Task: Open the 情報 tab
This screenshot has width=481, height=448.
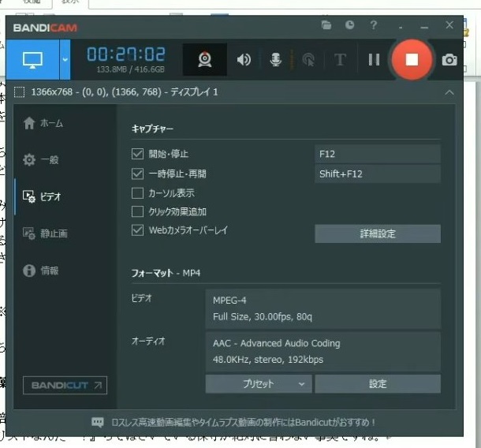Action: tap(41, 271)
